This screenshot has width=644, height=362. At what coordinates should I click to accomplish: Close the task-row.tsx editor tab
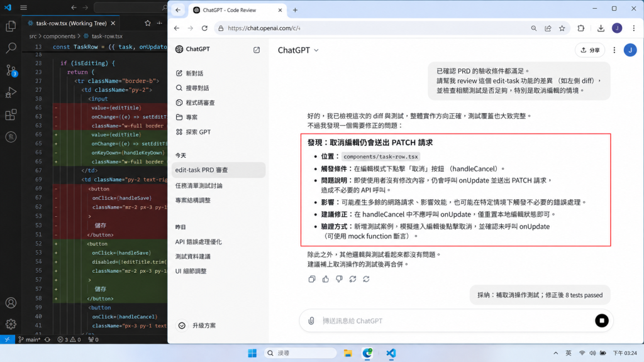[113, 23]
